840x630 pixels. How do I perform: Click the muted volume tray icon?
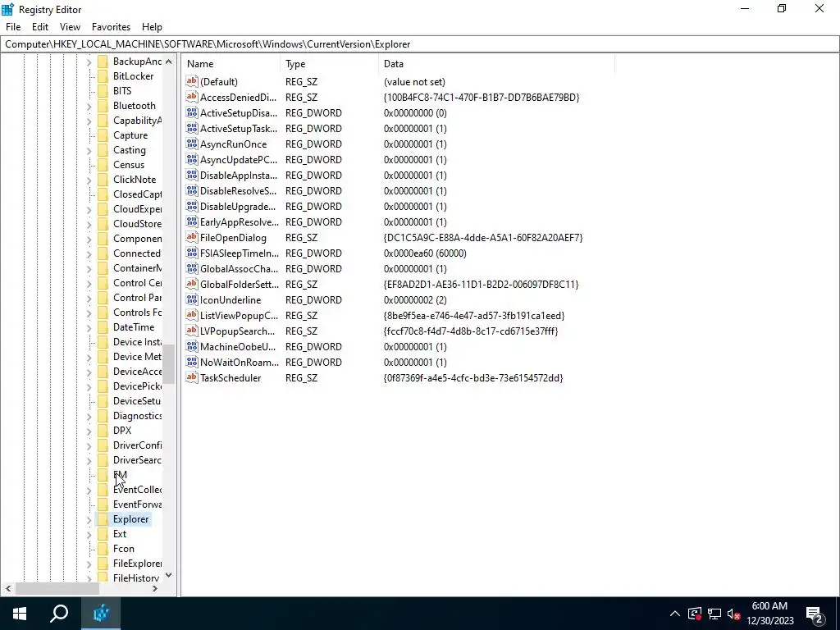tap(734, 614)
